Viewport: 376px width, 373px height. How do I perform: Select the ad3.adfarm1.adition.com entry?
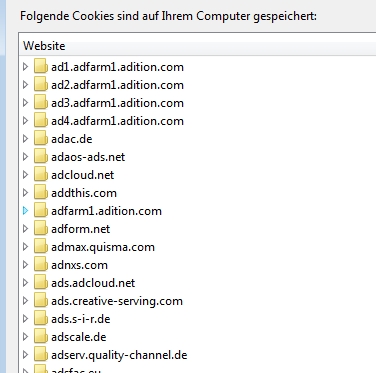(117, 103)
